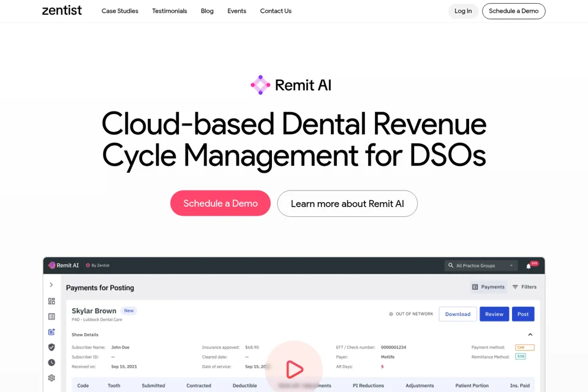Click the Ins. Paid column header
Image resolution: width=588 pixels, height=392 pixels.
coord(520,386)
